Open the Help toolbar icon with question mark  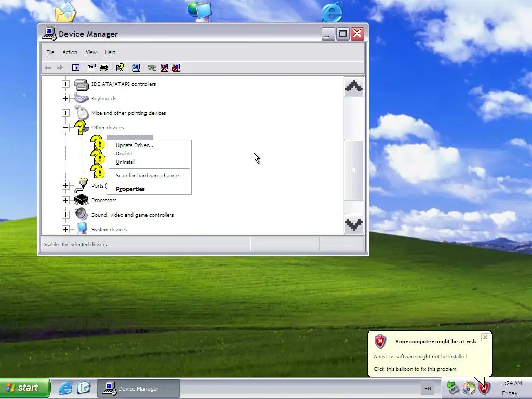click(120, 68)
